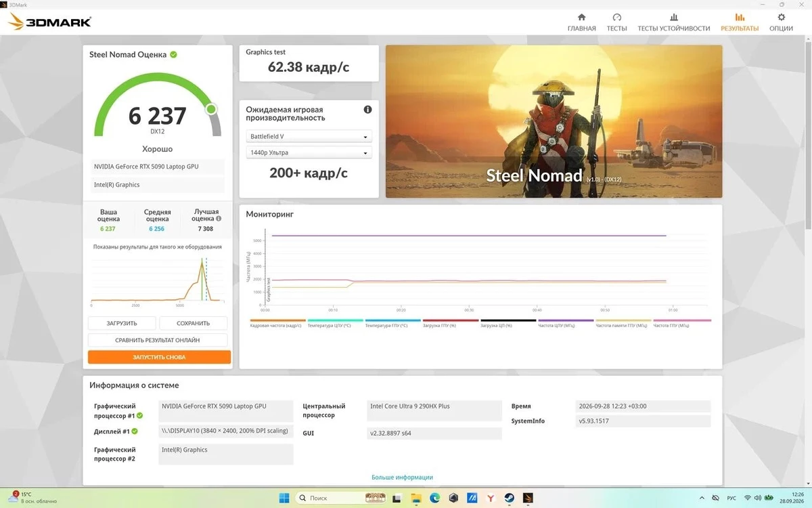812x508 pixels.
Task: Switch to the Тесты tab
Action: pyautogui.click(x=616, y=22)
